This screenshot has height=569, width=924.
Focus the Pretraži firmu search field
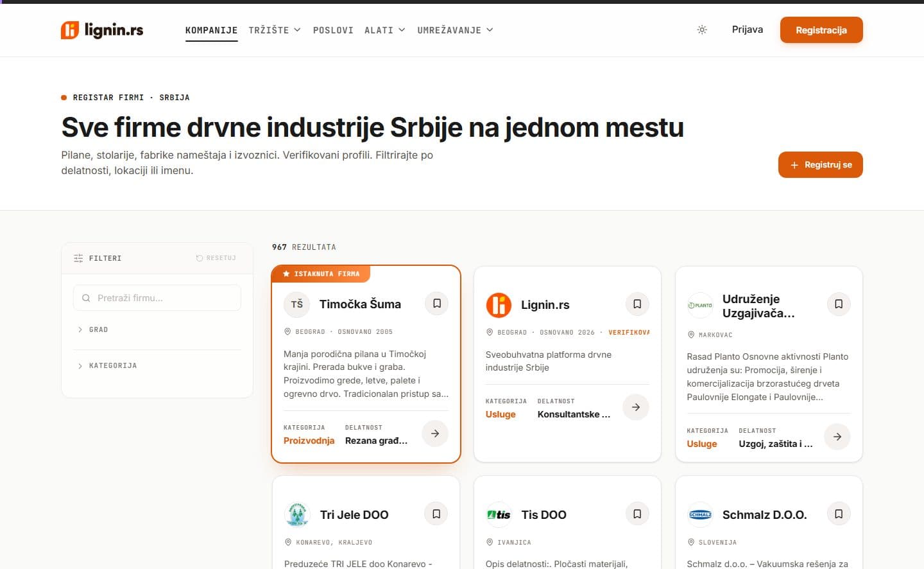[157, 298]
